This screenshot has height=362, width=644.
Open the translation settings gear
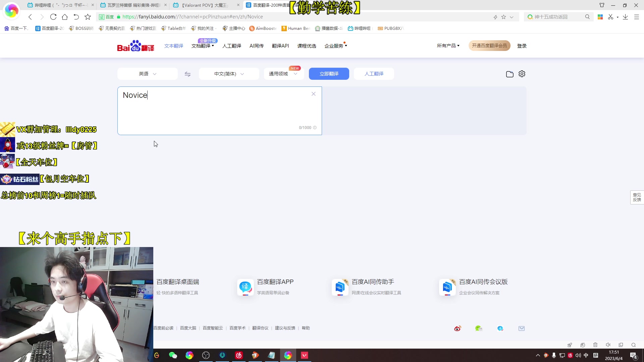point(522,74)
